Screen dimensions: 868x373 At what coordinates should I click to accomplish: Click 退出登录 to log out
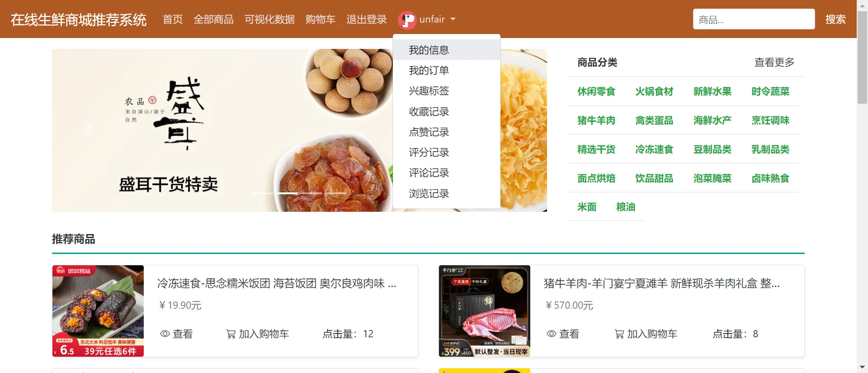367,19
